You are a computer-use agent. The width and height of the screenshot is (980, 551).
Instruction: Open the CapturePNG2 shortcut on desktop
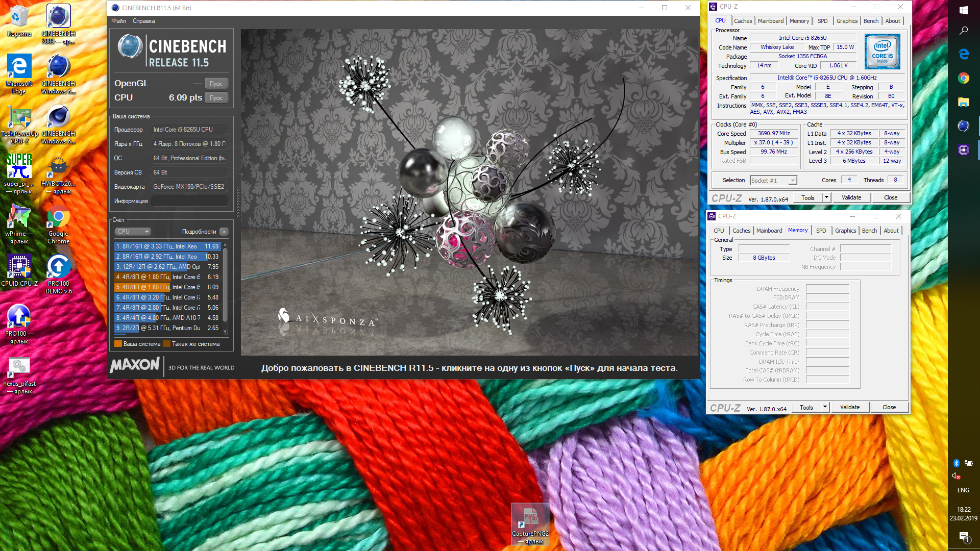point(530,524)
